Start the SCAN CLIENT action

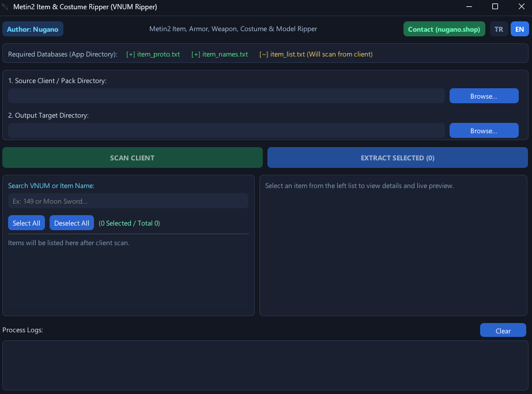[x=133, y=157]
